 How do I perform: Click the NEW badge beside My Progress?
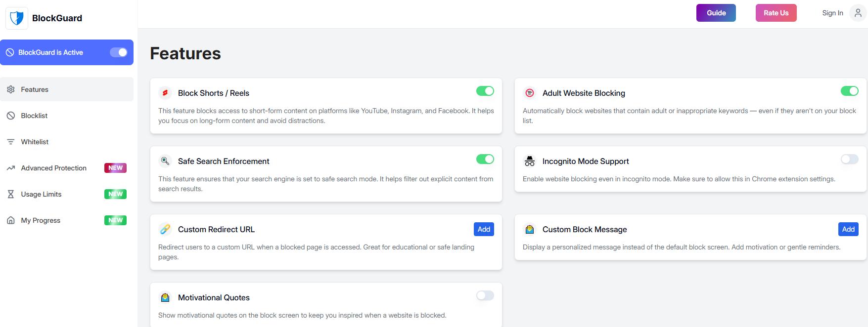click(x=115, y=220)
